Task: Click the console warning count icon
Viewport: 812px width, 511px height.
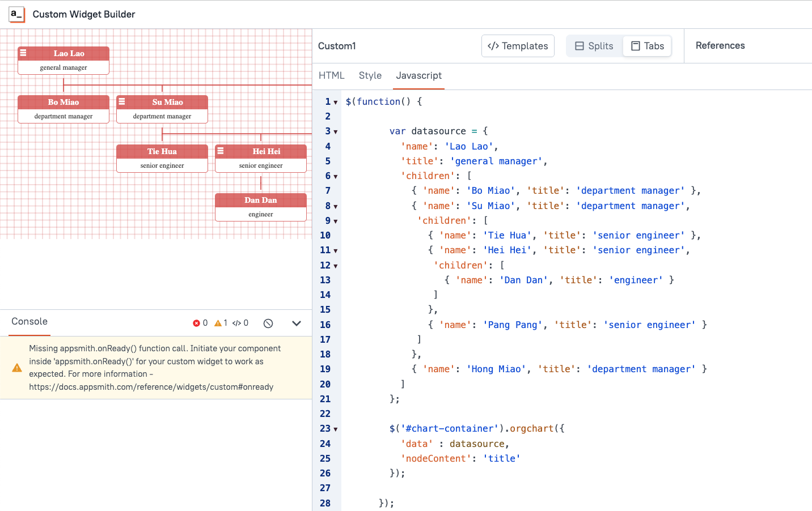Action: click(x=218, y=323)
